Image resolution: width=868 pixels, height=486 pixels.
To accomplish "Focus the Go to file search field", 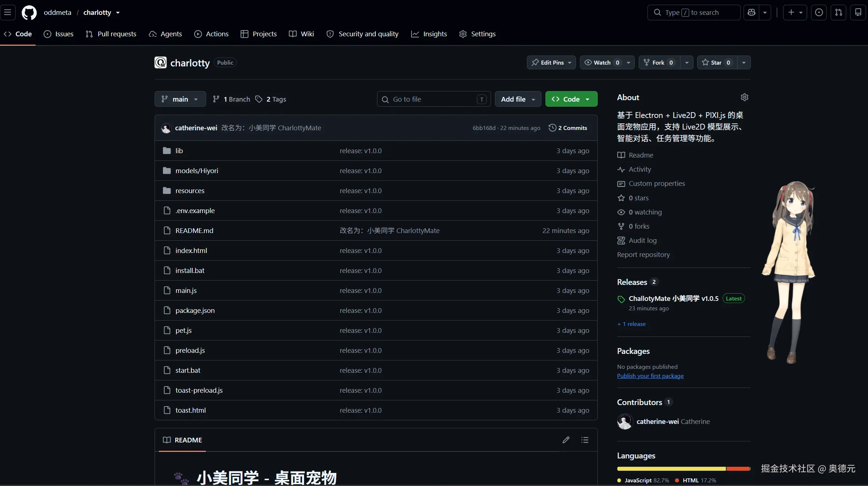I will [434, 99].
